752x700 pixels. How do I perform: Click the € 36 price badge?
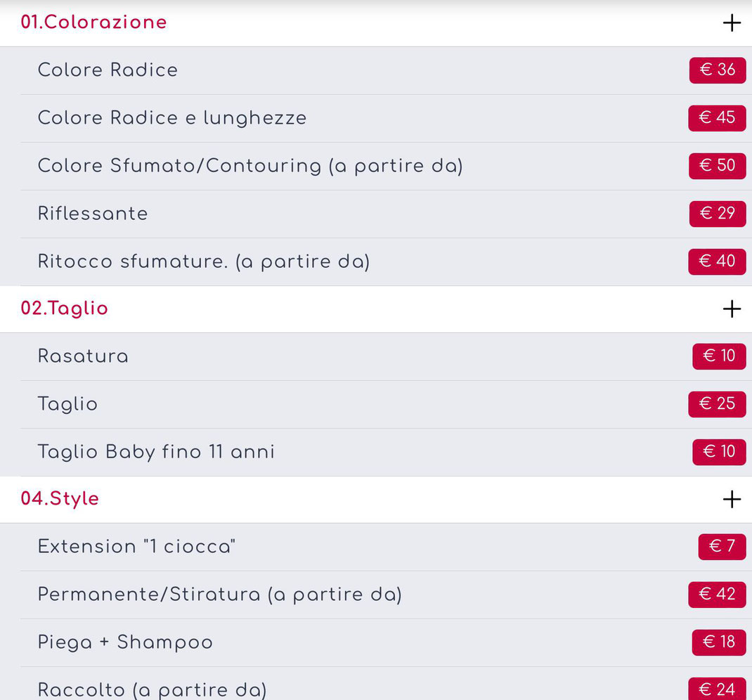[718, 70]
